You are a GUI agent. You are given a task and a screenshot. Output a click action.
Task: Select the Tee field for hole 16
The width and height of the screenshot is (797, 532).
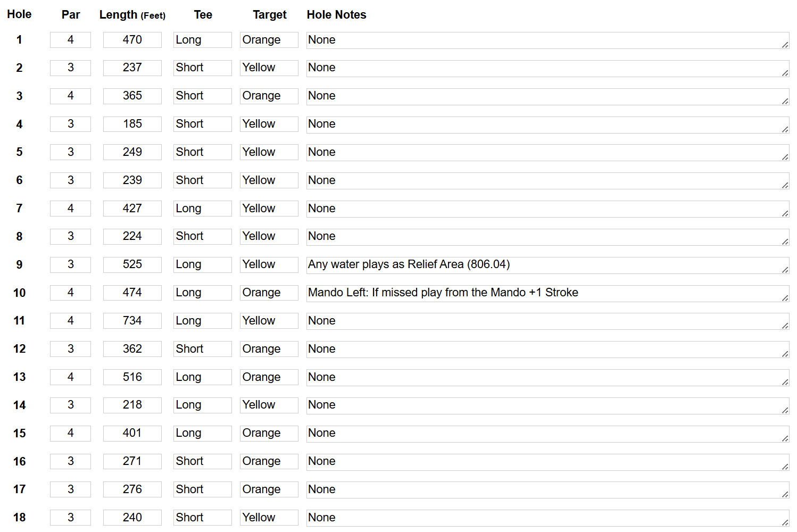coord(202,461)
